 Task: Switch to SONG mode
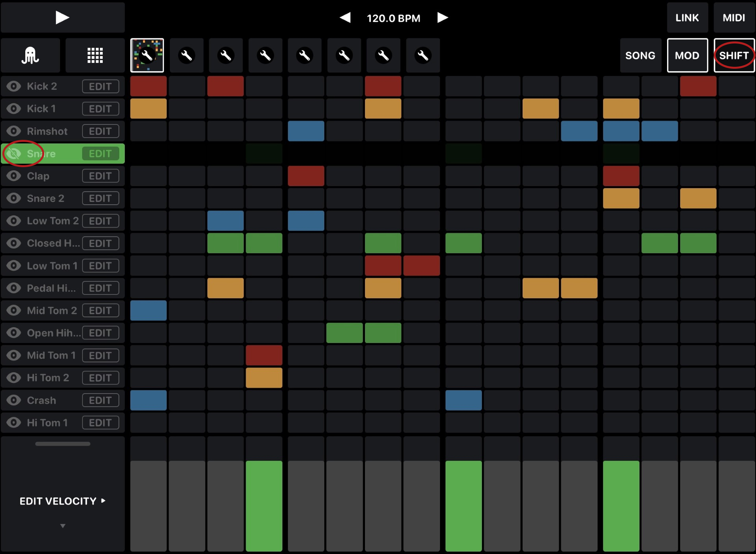640,55
